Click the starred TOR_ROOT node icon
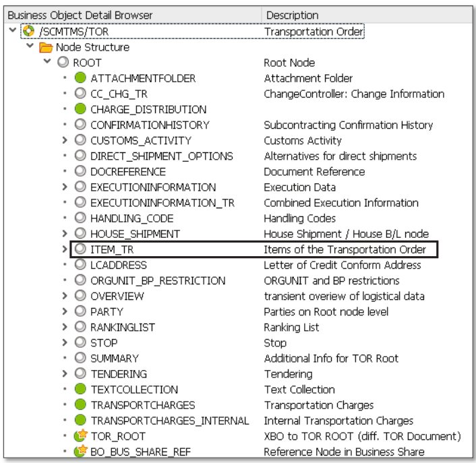Screen dimensions: 476x463 click(81, 436)
